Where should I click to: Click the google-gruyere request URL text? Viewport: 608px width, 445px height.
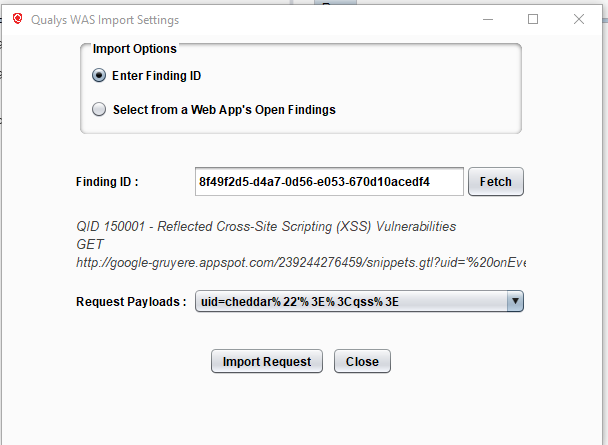(300, 263)
